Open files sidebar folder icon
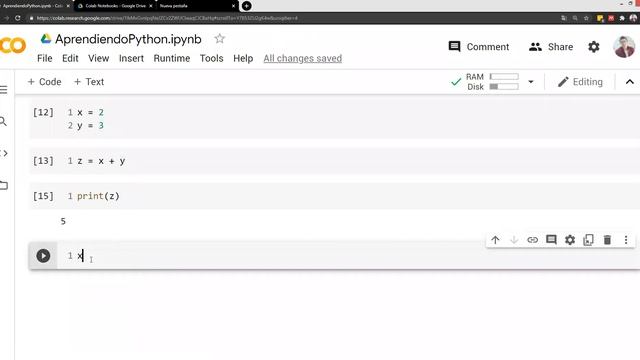The width and height of the screenshot is (640, 360). 4,185
